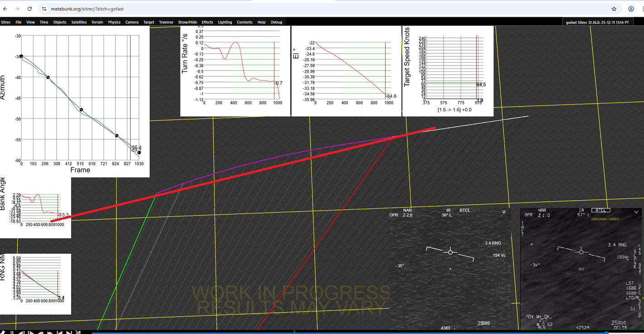This screenshot has width=644, height=334.
Task: Reload the Sitrec page
Action: (x=29, y=9)
